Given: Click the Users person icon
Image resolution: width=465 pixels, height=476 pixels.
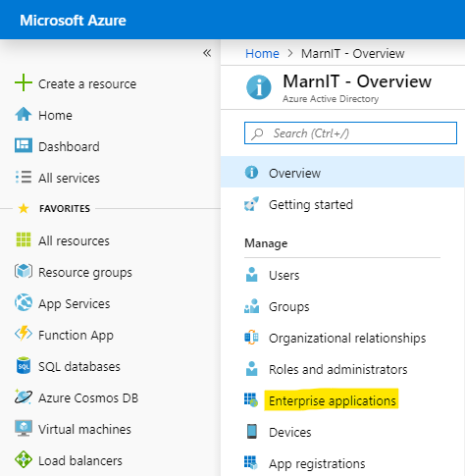Looking at the screenshot, I should [x=251, y=275].
